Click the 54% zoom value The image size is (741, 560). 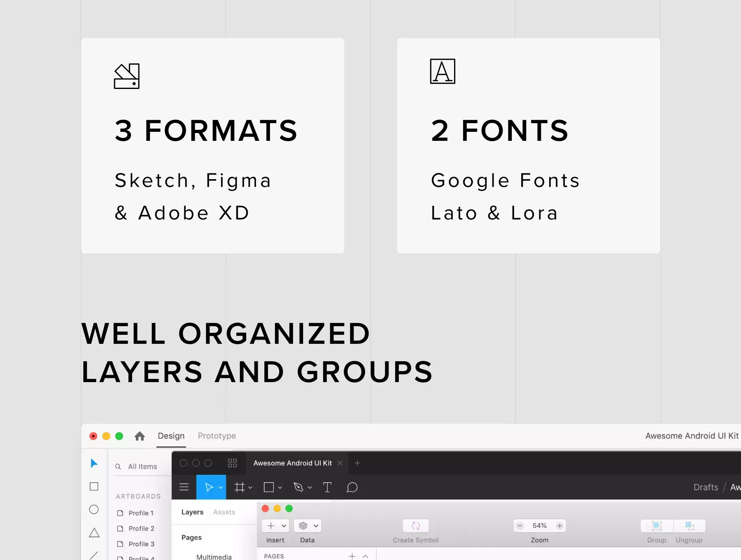point(540,526)
